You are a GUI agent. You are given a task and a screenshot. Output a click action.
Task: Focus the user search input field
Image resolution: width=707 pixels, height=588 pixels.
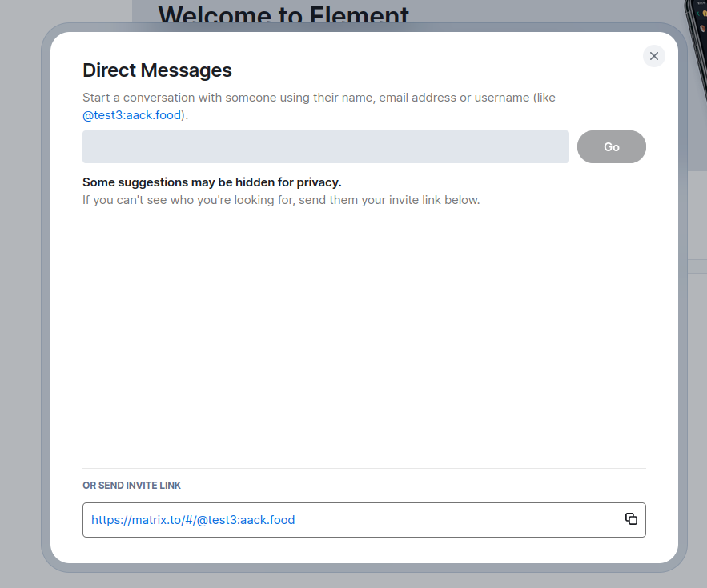pyautogui.click(x=325, y=146)
